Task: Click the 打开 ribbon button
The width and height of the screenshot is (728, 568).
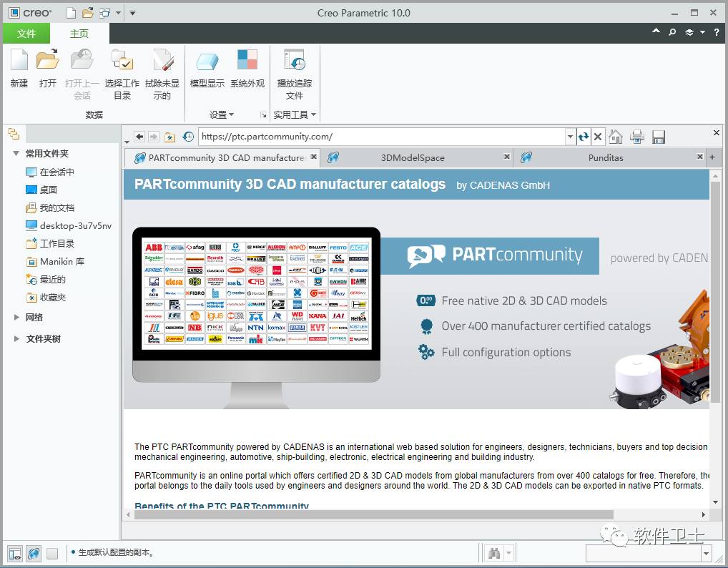Action: (x=47, y=69)
